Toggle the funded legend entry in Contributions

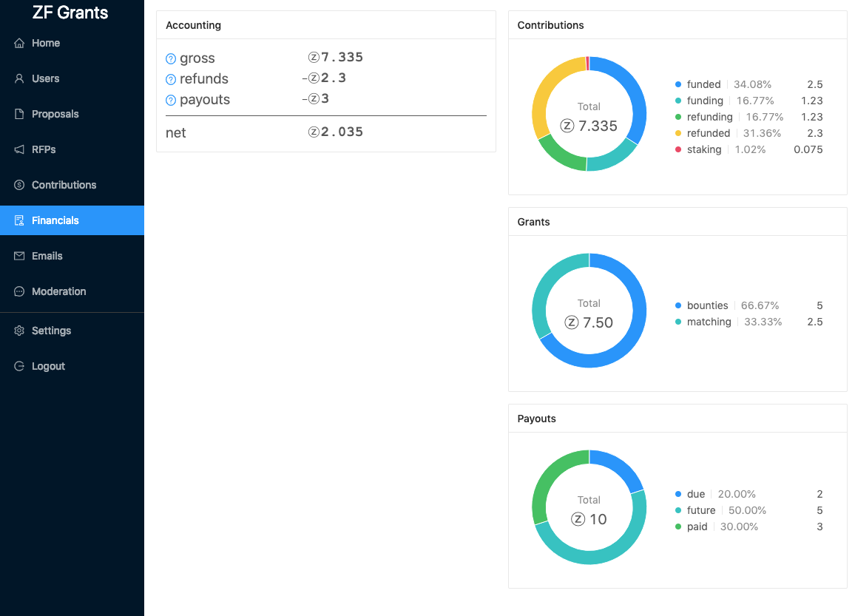pos(748,84)
